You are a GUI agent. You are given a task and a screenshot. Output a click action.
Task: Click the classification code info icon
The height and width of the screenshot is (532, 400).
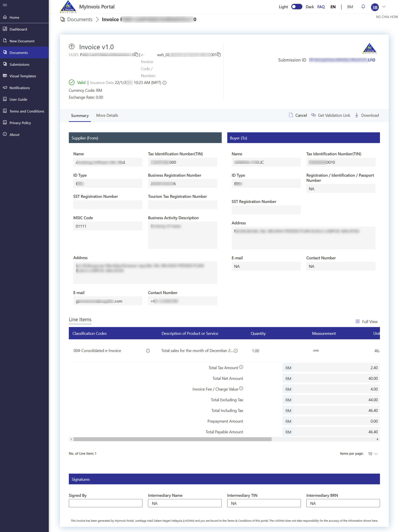[x=148, y=351]
